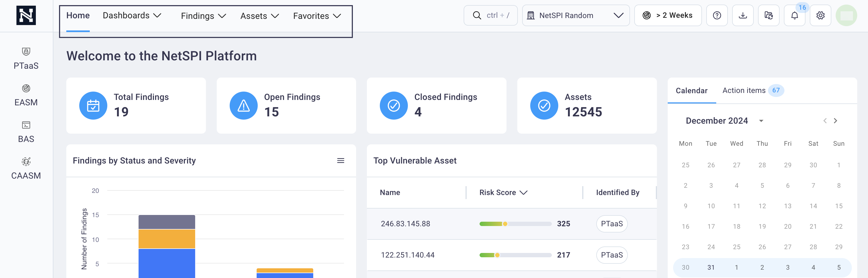Click the orange segment of tall bar
868x278 pixels.
point(167,239)
